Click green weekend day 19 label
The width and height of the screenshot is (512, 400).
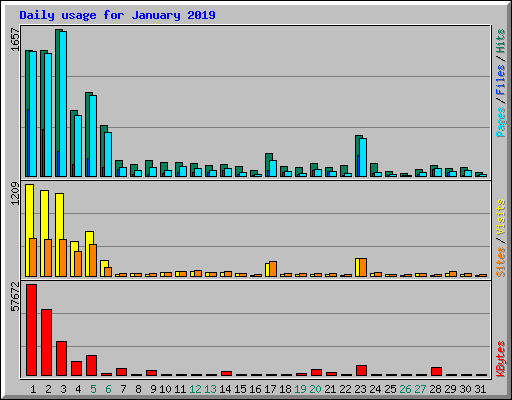(300, 389)
